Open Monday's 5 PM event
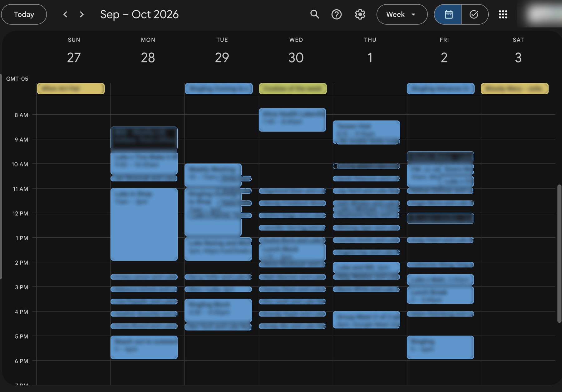Screen dimensions: 562x392 pyautogui.click(x=144, y=347)
